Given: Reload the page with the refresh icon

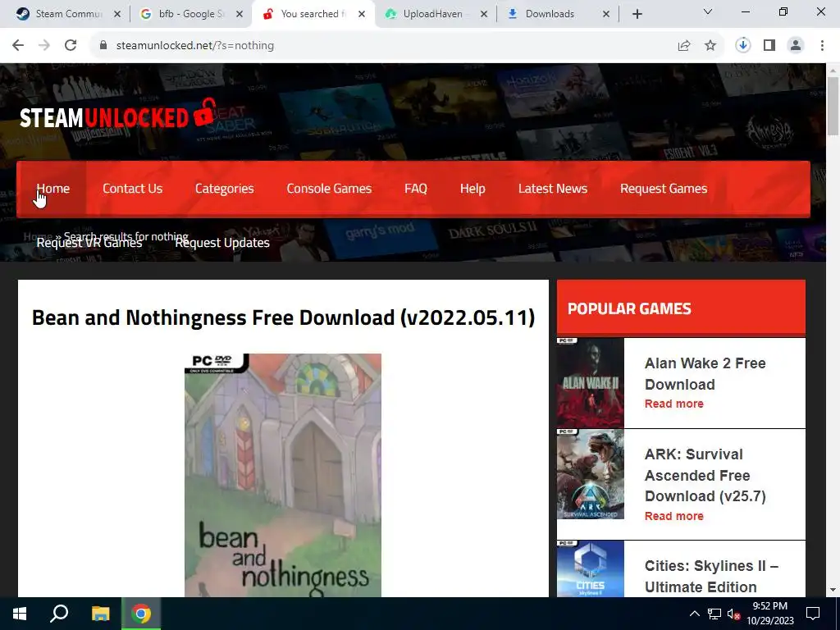Looking at the screenshot, I should tap(71, 46).
